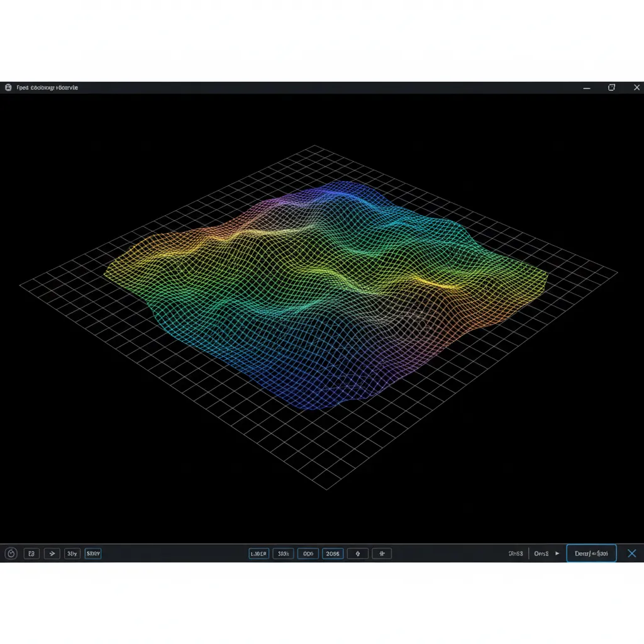Open the 'Ows8' dropdown with arrow
The width and height of the screenshot is (644, 644).
pos(547,553)
